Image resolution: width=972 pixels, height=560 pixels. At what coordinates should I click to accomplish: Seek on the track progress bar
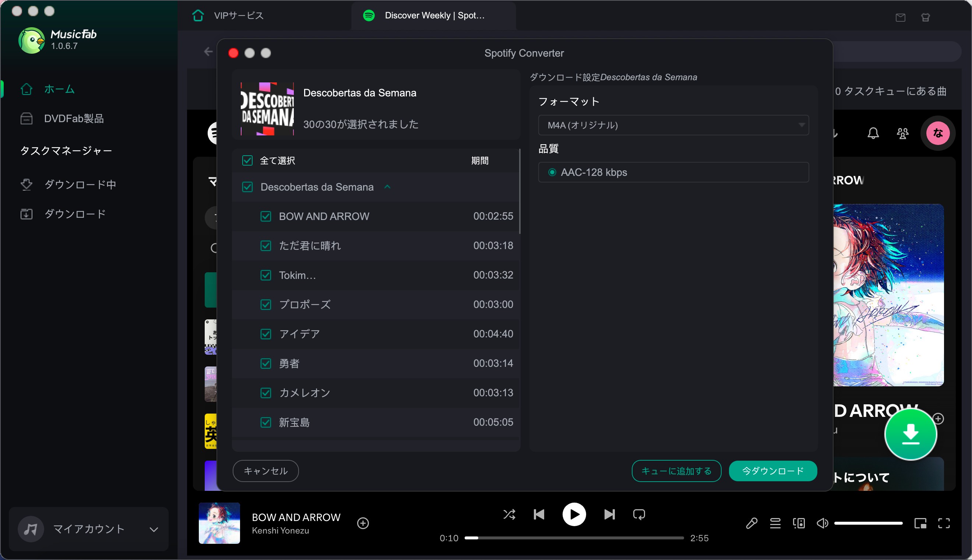click(x=574, y=538)
